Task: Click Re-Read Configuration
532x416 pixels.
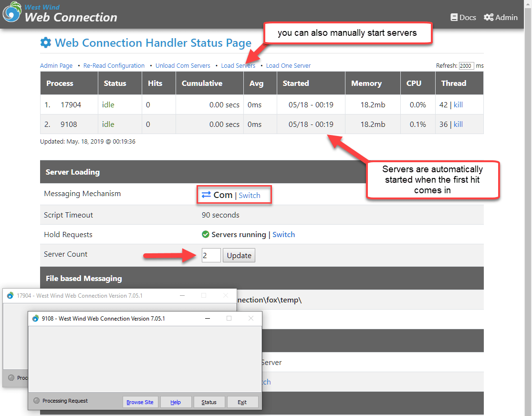Action: pos(114,65)
